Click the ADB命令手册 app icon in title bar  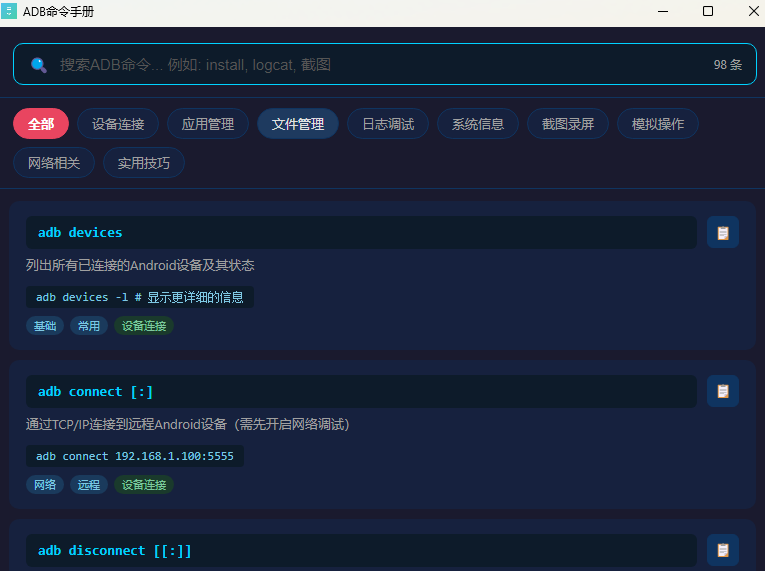pos(9,11)
